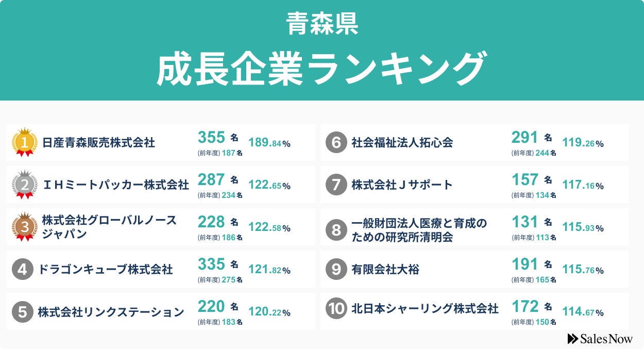
Task: Click the gray number 10 rank badge
Action: click(336, 309)
